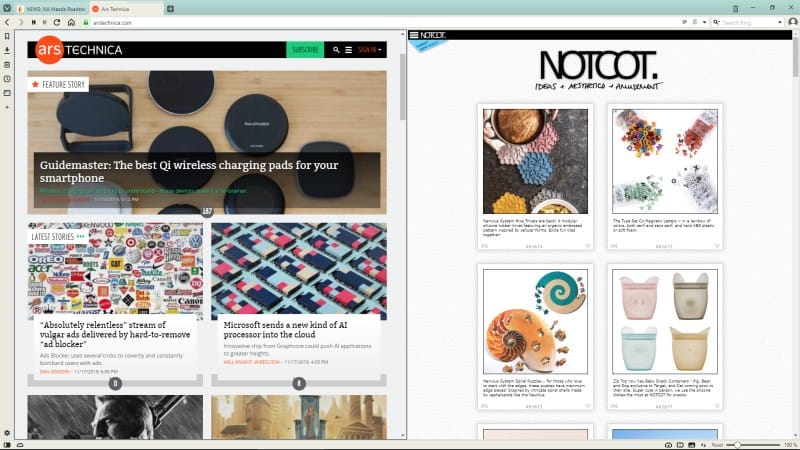Image resolution: width=800 pixels, height=450 pixels.
Task: Open the Guidemaster Qi wireless charging article
Action: (189, 171)
